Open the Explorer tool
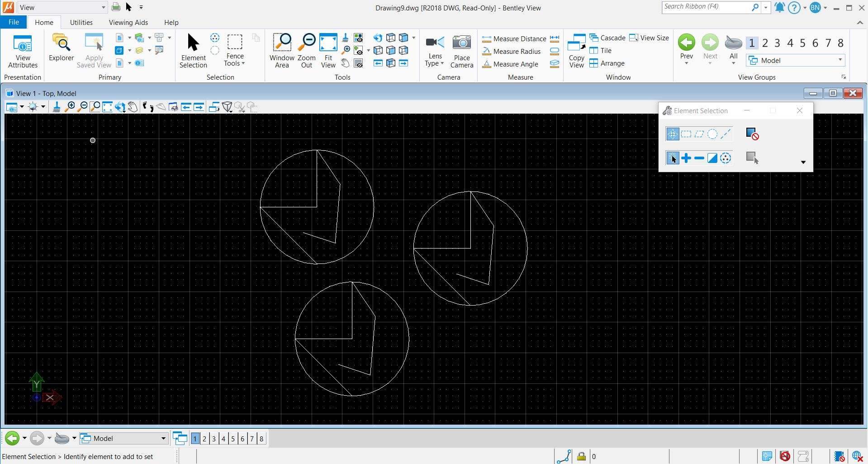Viewport: 868px width, 464px height. (61, 48)
